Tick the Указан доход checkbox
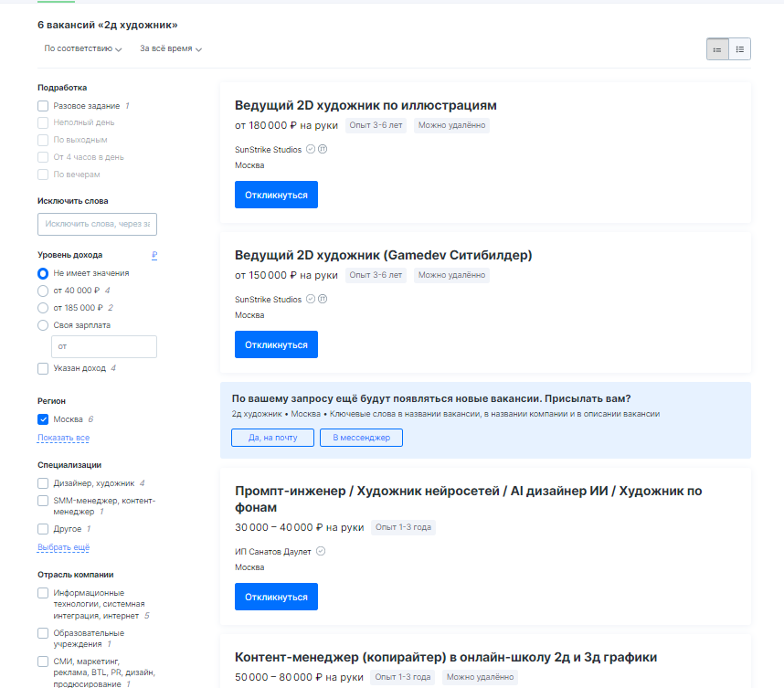Image resolution: width=784 pixels, height=688 pixels. click(43, 368)
